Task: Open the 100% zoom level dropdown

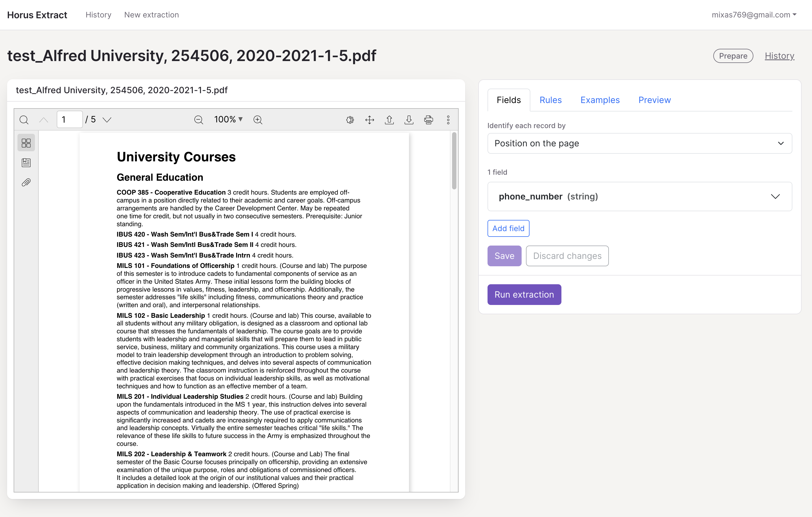Action: point(228,119)
